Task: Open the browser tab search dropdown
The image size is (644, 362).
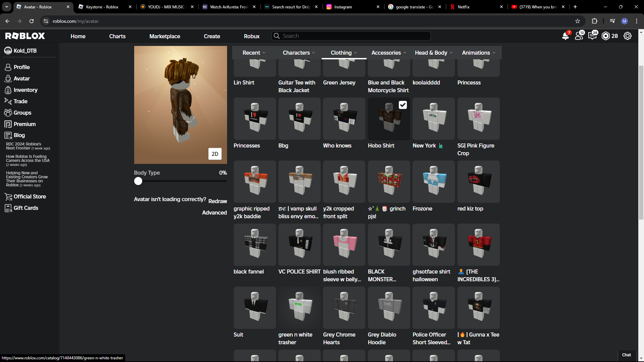Action: click(x=7, y=7)
